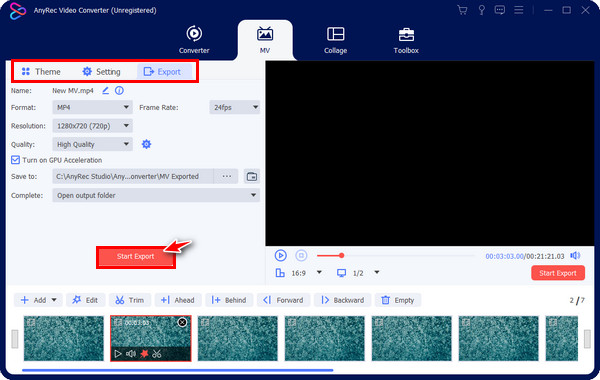The height and width of the screenshot is (380, 600).
Task: Click the aspect ratio icon
Action: (x=280, y=273)
